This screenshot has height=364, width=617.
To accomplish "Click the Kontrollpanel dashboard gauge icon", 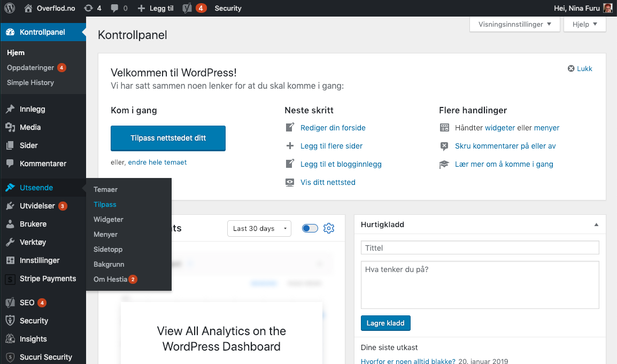I will (x=10, y=32).
